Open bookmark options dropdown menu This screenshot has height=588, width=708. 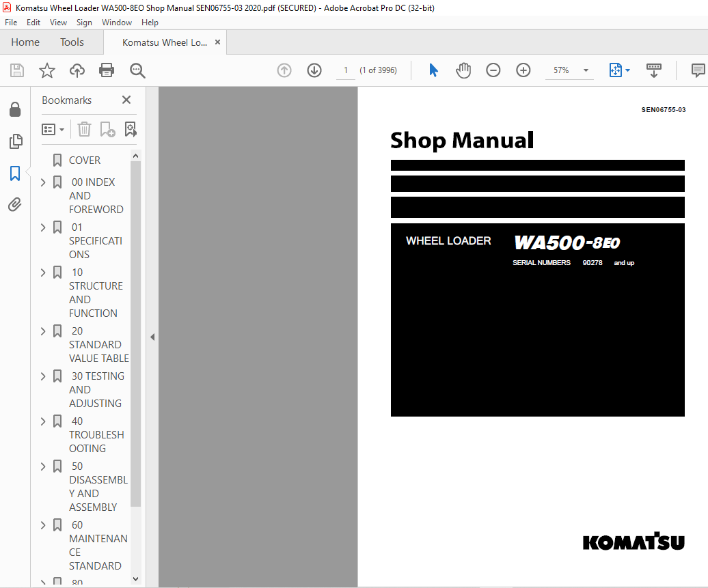[x=53, y=130]
